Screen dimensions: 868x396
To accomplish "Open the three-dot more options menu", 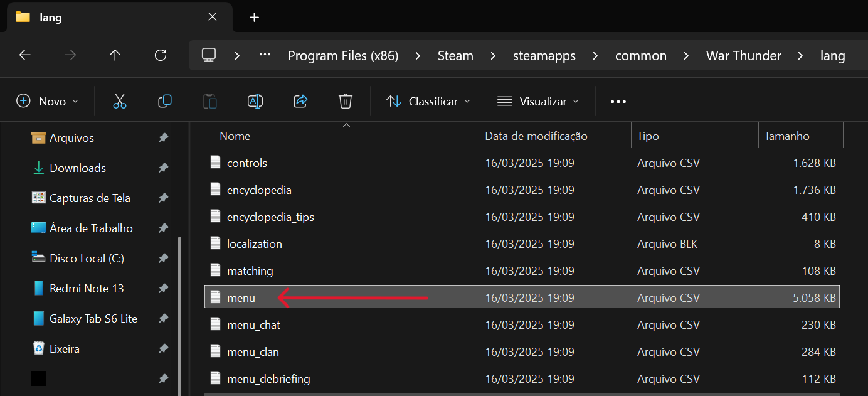I will 618,101.
